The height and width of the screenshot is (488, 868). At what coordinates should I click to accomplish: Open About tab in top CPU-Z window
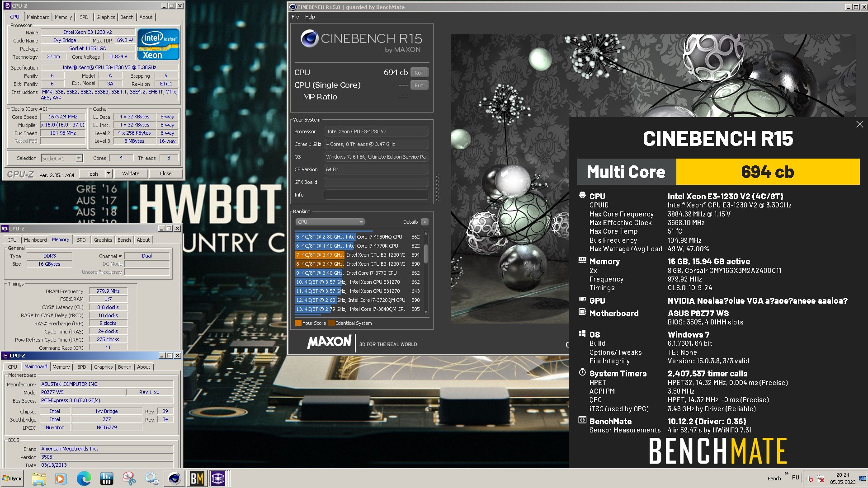pos(146,17)
